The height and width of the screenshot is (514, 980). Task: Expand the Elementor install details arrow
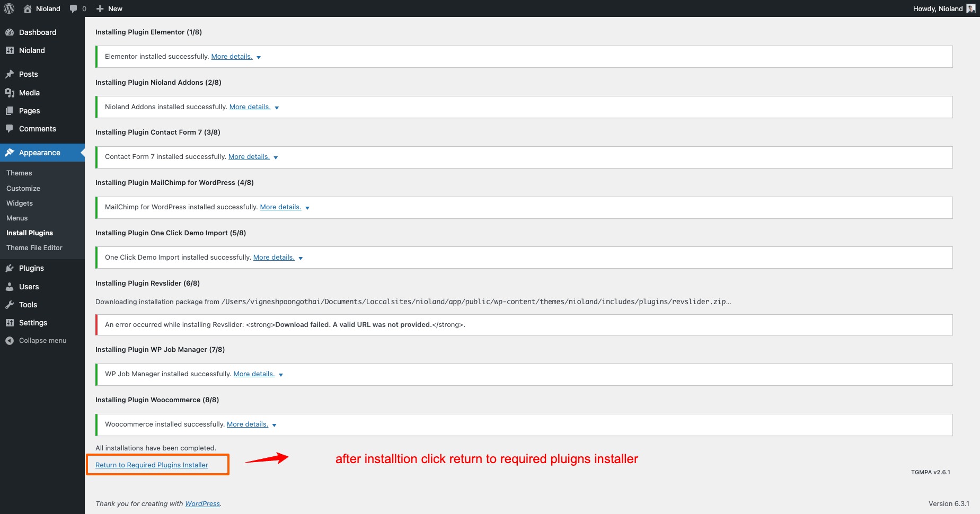click(259, 57)
